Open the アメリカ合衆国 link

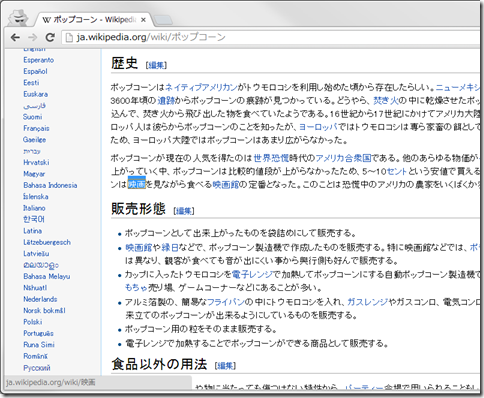pos(343,158)
